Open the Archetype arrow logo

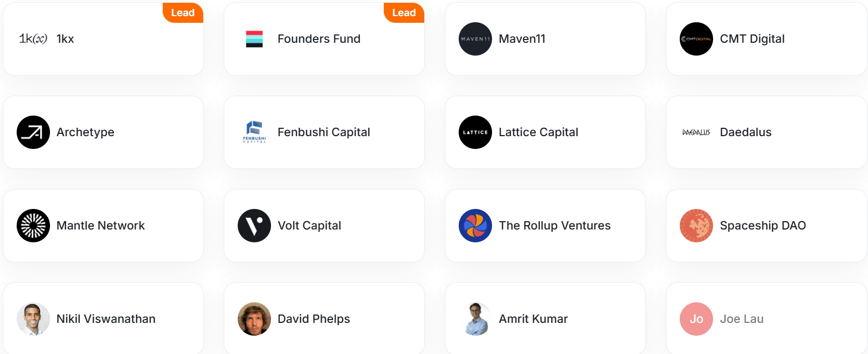point(33,132)
